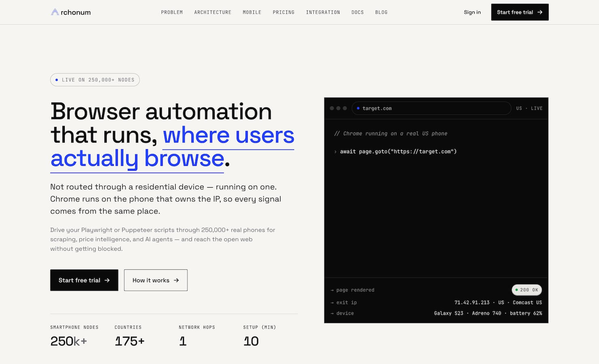Click the network hops value 1
The height and width of the screenshot is (364, 599).
183,341
